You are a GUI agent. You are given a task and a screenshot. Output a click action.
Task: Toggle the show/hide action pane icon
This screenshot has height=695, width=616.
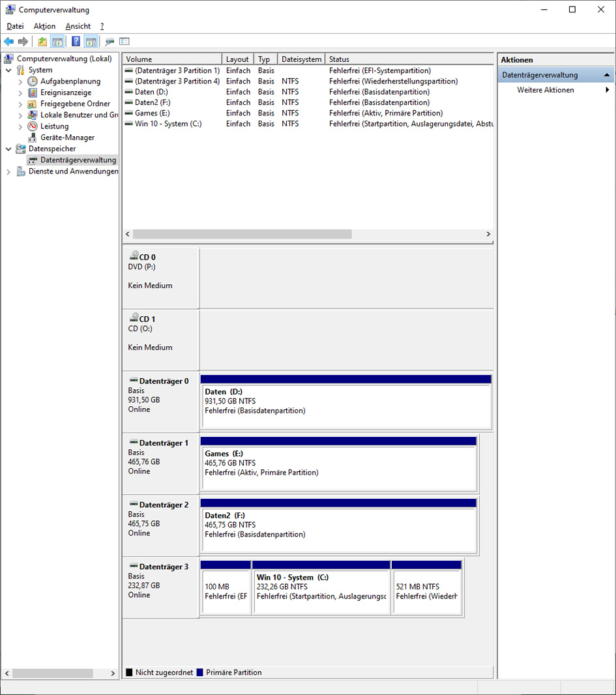point(91,42)
